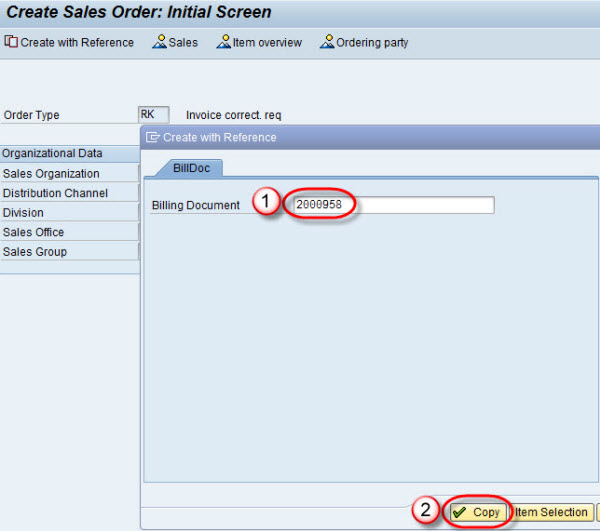Click the Billing Document input field

pyautogui.click(x=390, y=205)
